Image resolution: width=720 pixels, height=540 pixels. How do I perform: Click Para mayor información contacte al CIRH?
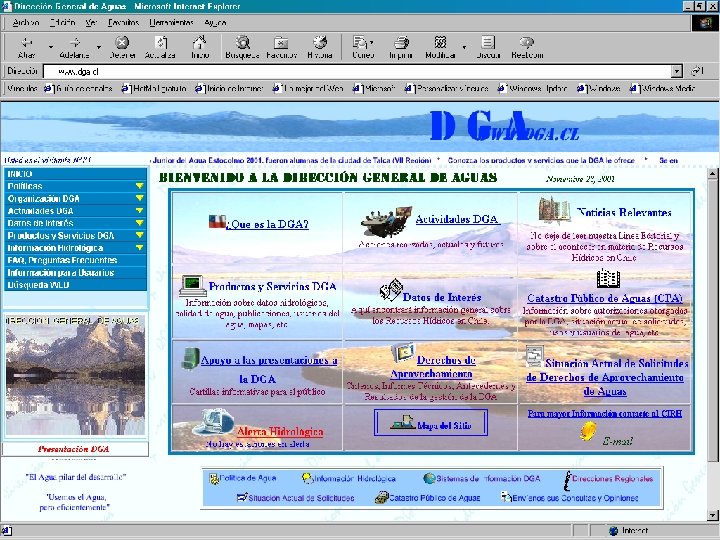point(605,413)
